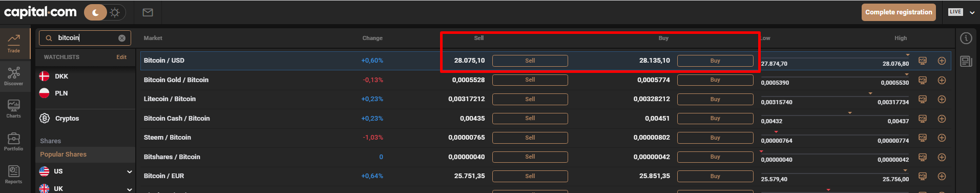Viewport: 980px width, 193px height.
Task: Click the Complete registration button
Action: (899, 12)
